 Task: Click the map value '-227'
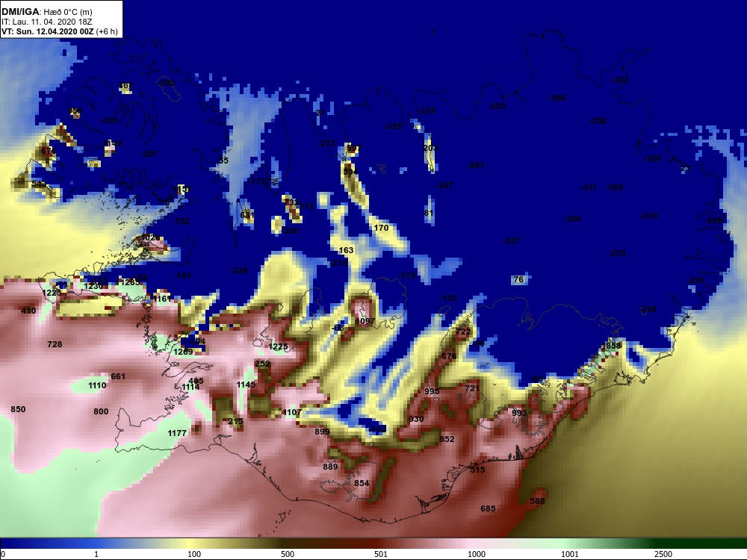click(512, 240)
